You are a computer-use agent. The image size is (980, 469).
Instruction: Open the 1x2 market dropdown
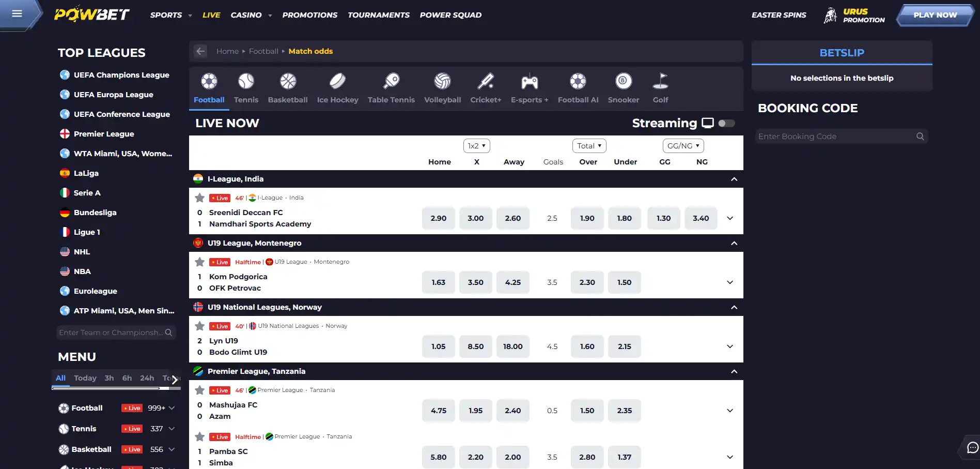click(476, 146)
